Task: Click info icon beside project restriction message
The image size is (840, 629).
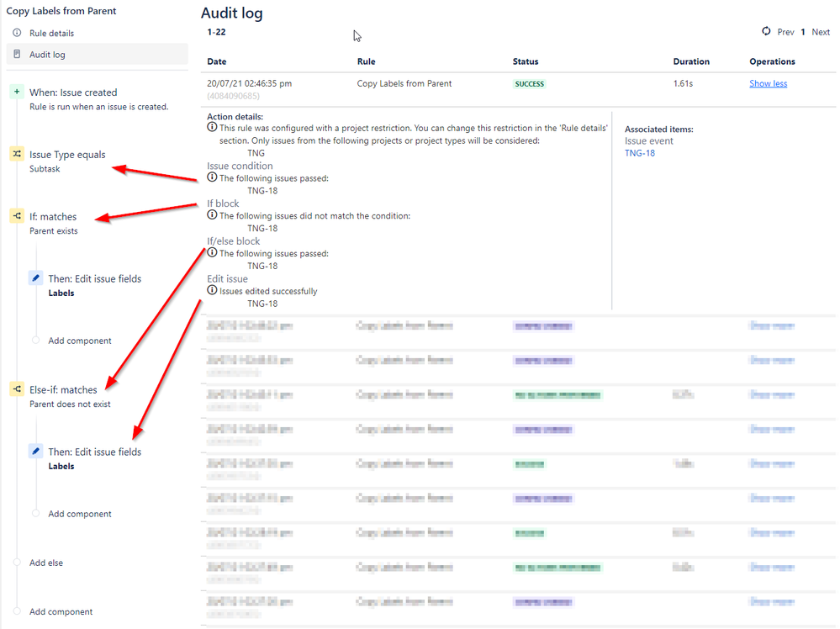Action: [x=212, y=128]
